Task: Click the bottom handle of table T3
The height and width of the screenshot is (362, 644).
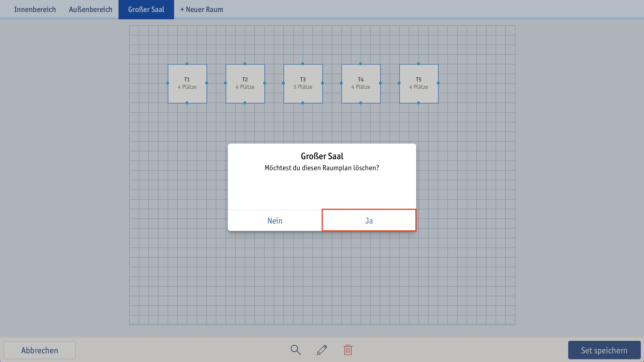Action: point(303,103)
